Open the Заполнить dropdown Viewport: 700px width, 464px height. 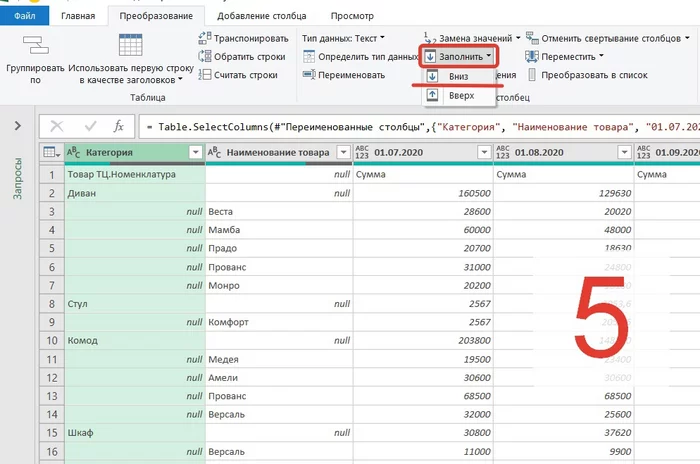click(458, 57)
